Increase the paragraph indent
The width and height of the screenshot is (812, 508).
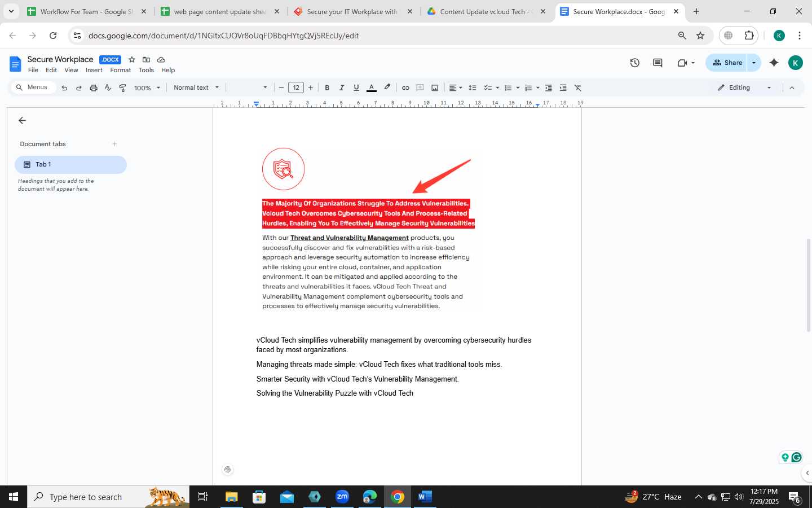[x=563, y=87]
